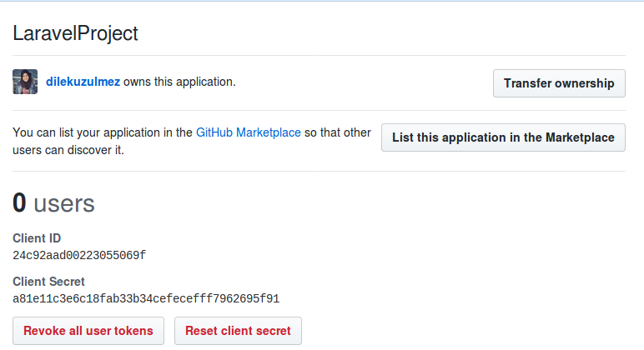Open the dilekuzulmez profile link
Screen dimensions: 644x350
click(x=83, y=82)
